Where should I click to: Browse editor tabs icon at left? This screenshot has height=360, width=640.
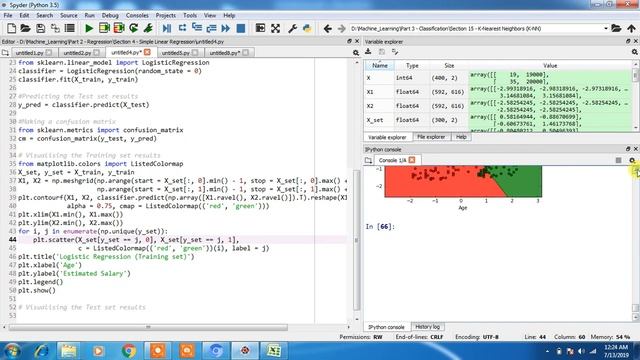5,53
